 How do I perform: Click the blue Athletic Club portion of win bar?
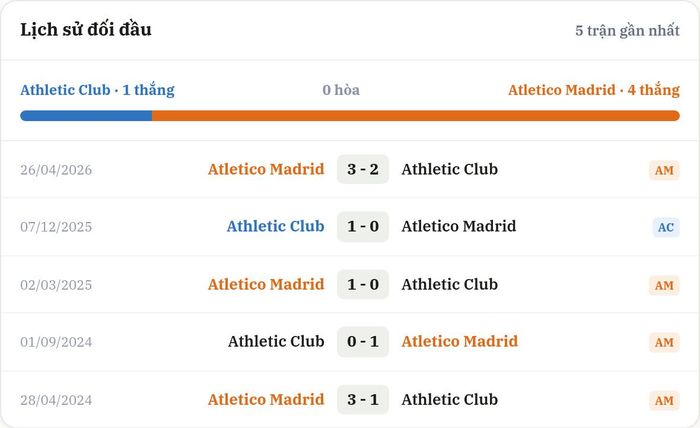tap(86, 116)
